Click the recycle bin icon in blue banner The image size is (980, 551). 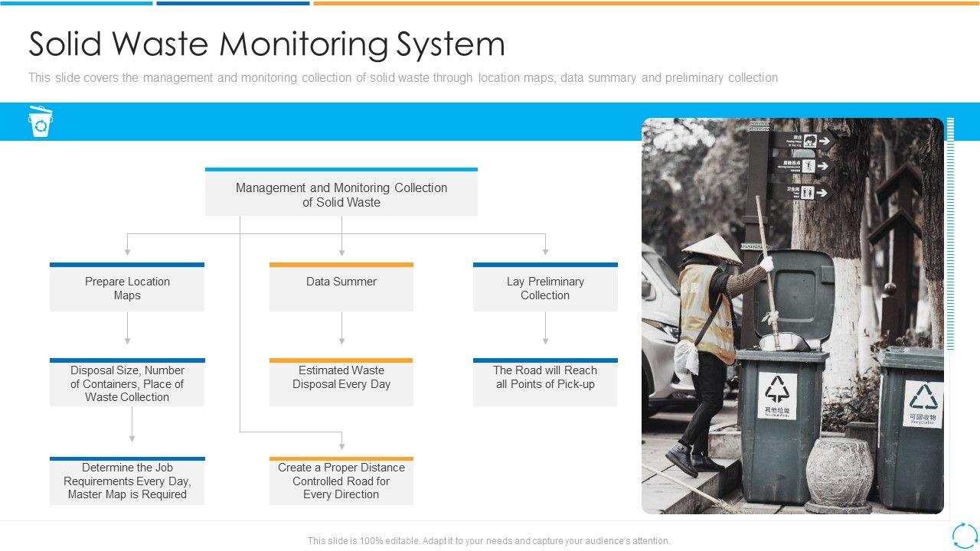pos(41,122)
